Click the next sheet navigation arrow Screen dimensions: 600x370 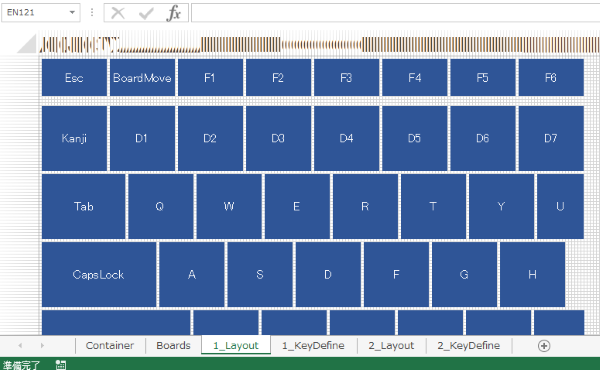42,346
